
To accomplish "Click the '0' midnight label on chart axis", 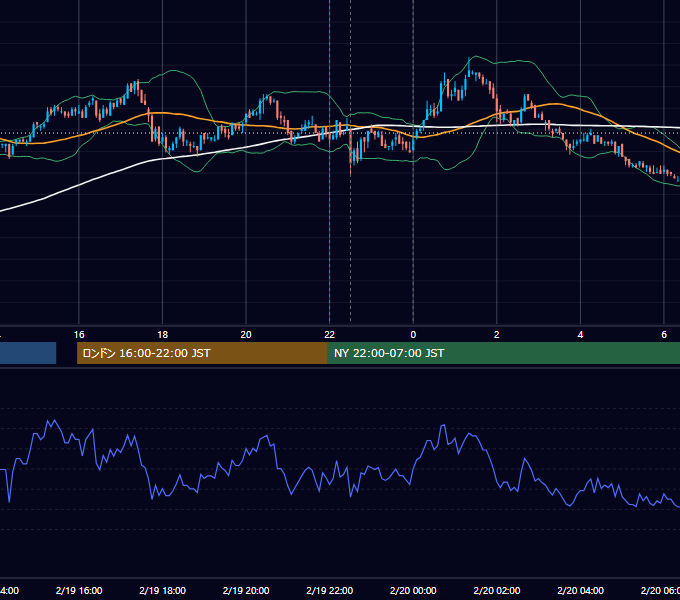I will pos(413,335).
